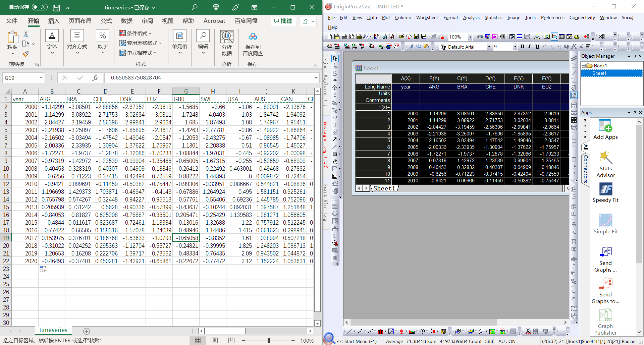Open the Graph Publisher app
The image size is (644, 345).
coord(605,315)
